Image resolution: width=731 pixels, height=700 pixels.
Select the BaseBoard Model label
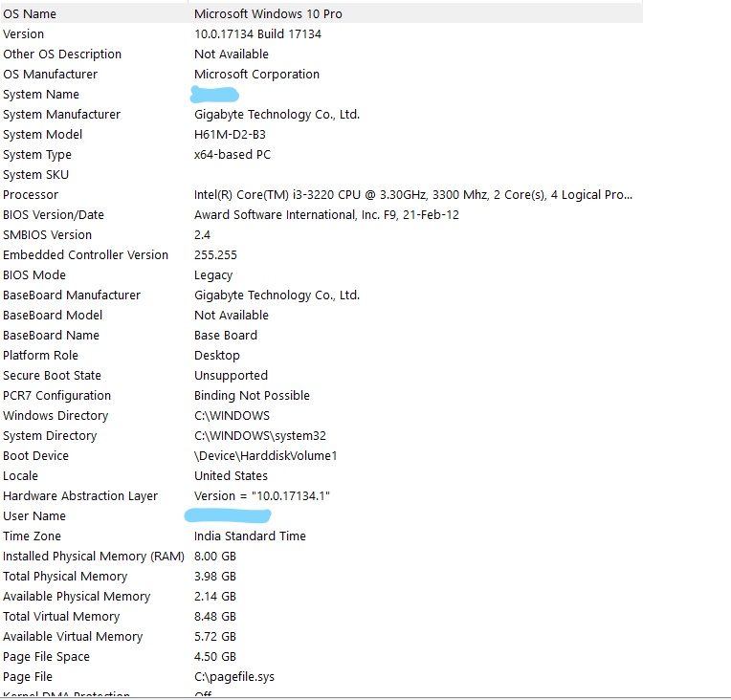click(x=53, y=315)
